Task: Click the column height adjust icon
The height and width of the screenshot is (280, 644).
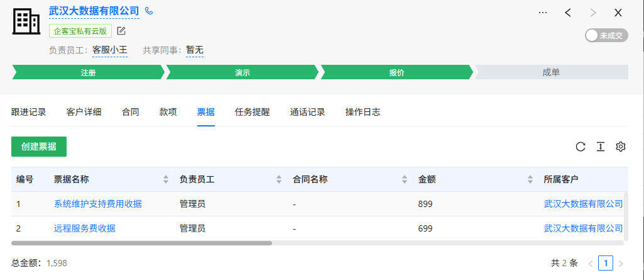Action: click(x=601, y=147)
